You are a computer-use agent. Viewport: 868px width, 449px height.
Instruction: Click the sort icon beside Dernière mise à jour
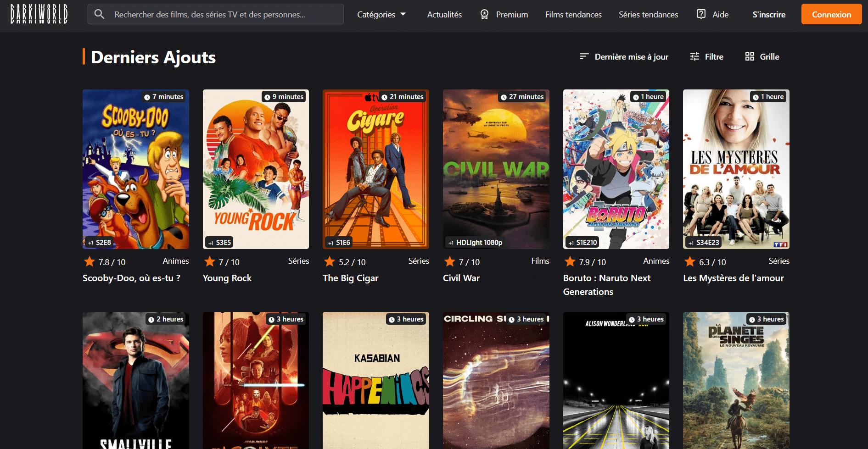tap(584, 56)
